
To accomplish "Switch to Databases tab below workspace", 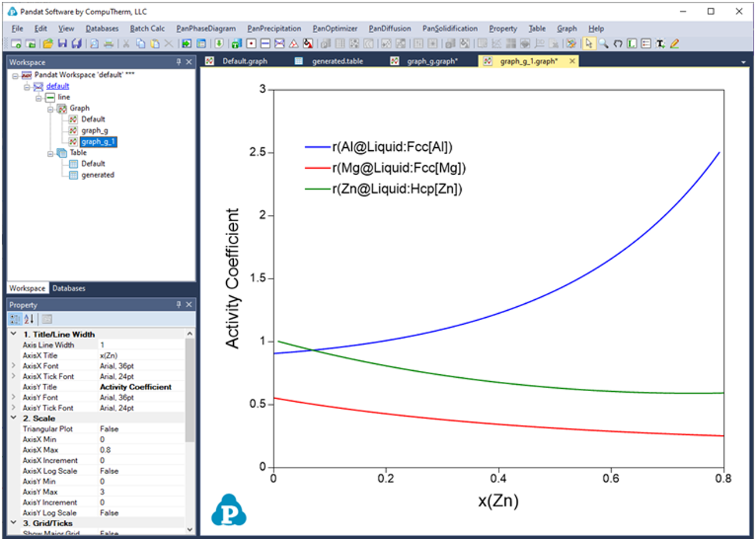I will pyautogui.click(x=69, y=288).
